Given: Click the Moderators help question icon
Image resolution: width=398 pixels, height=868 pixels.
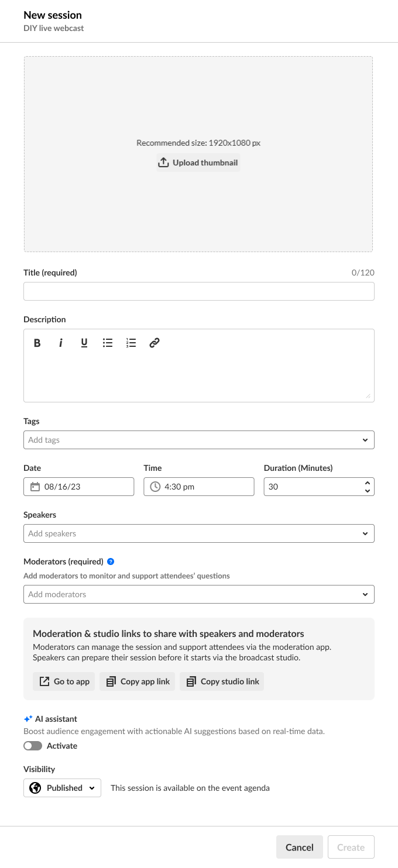Looking at the screenshot, I should 111,562.
